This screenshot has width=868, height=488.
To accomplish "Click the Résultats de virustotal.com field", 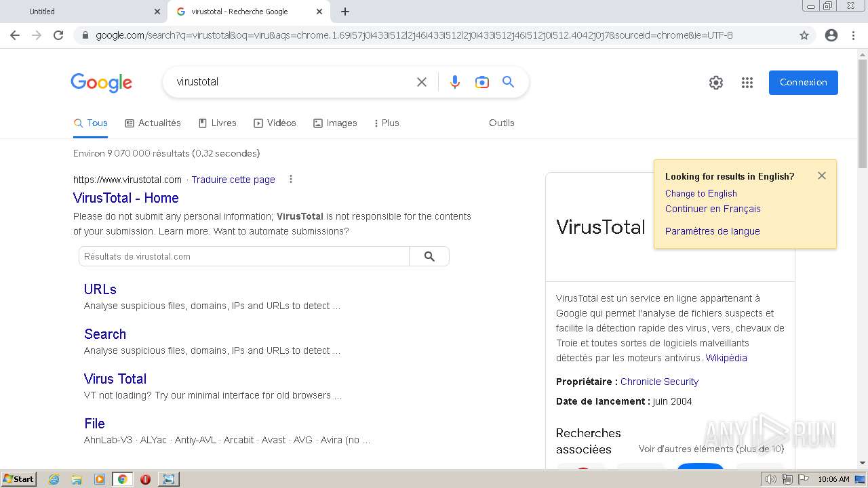I will coord(244,256).
